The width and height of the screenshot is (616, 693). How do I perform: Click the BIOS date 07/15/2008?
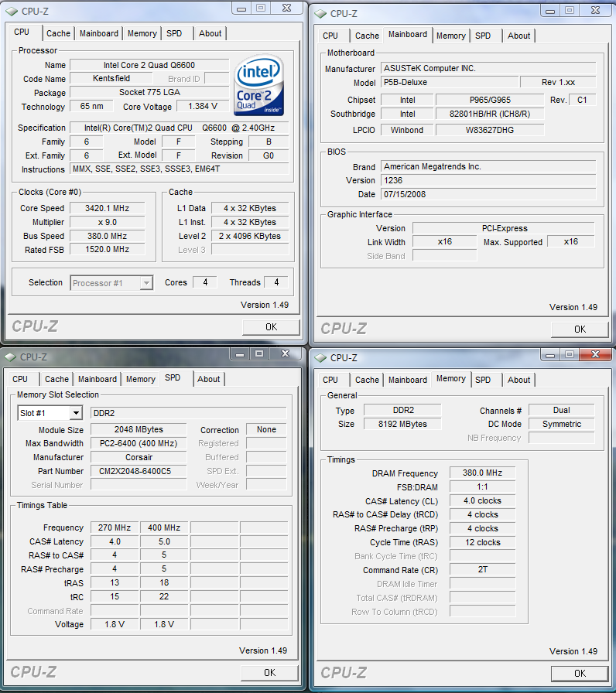(488, 194)
